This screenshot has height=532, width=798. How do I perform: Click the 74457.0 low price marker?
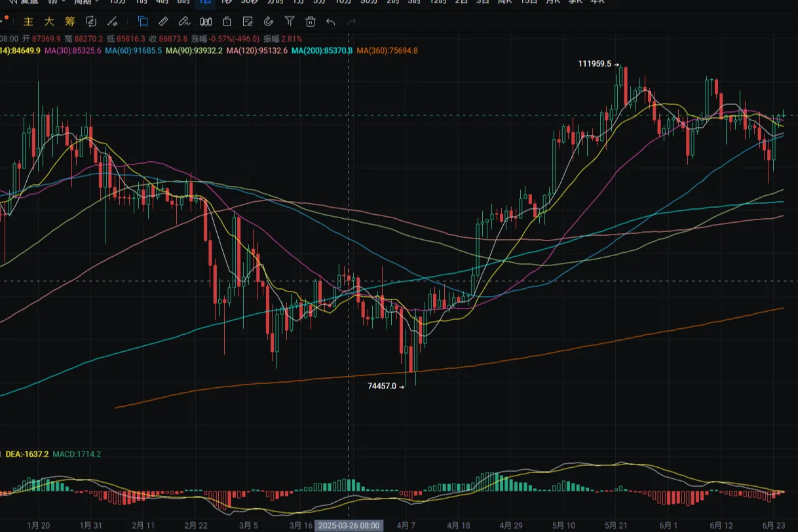point(383,387)
